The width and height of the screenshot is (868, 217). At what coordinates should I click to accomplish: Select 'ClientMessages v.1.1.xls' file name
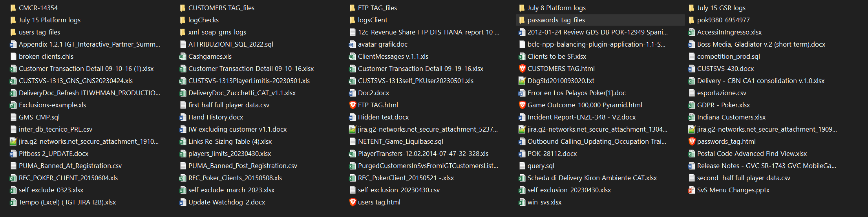tap(393, 56)
